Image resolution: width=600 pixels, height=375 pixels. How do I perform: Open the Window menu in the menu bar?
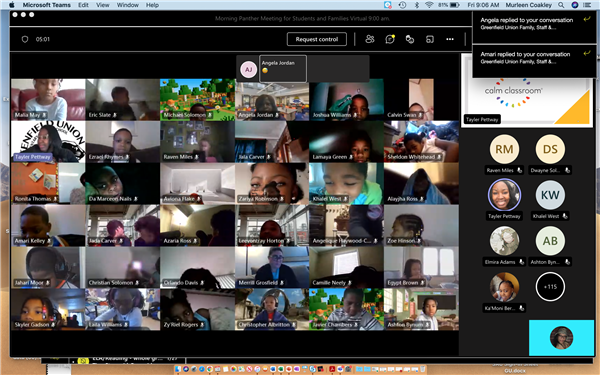127,5
